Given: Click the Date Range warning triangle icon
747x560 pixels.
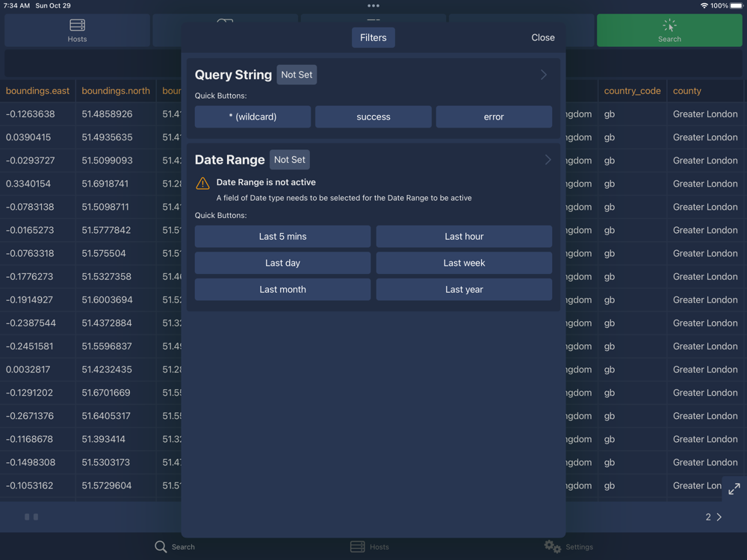Looking at the screenshot, I should tap(202, 183).
